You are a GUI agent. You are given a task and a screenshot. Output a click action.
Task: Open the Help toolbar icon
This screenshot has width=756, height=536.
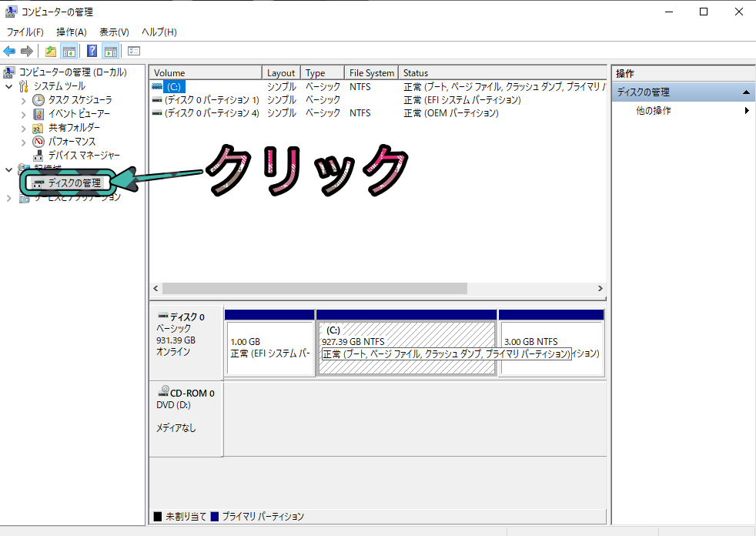pyautogui.click(x=92, y=51)
